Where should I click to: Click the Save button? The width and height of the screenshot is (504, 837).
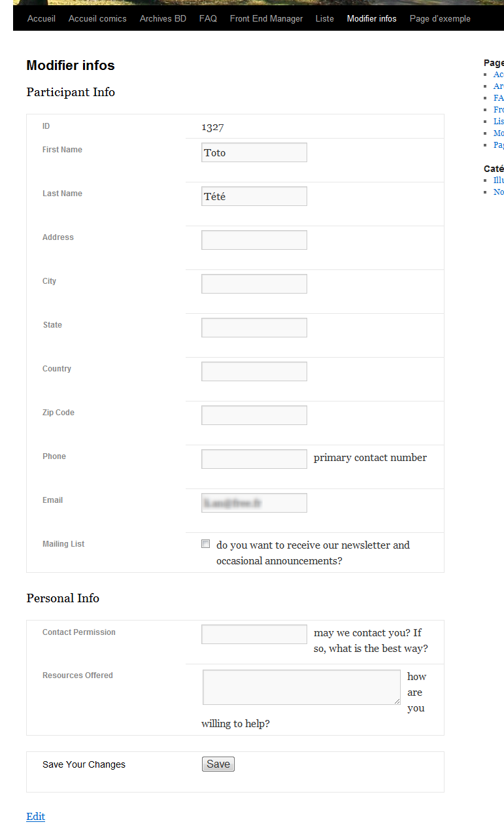point(218,764)
